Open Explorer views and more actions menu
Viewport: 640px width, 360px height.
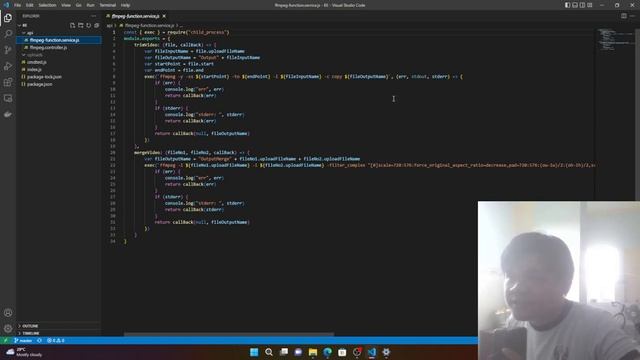tap(94, 16)
